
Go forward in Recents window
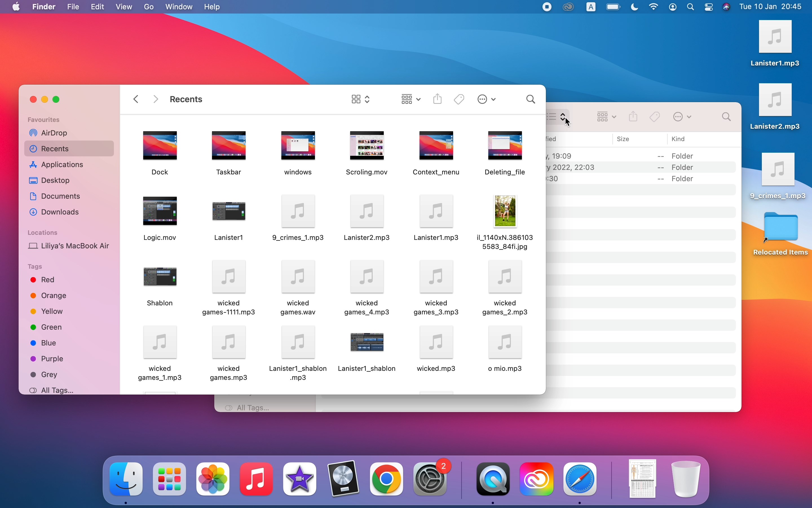(x=156, y=99)
